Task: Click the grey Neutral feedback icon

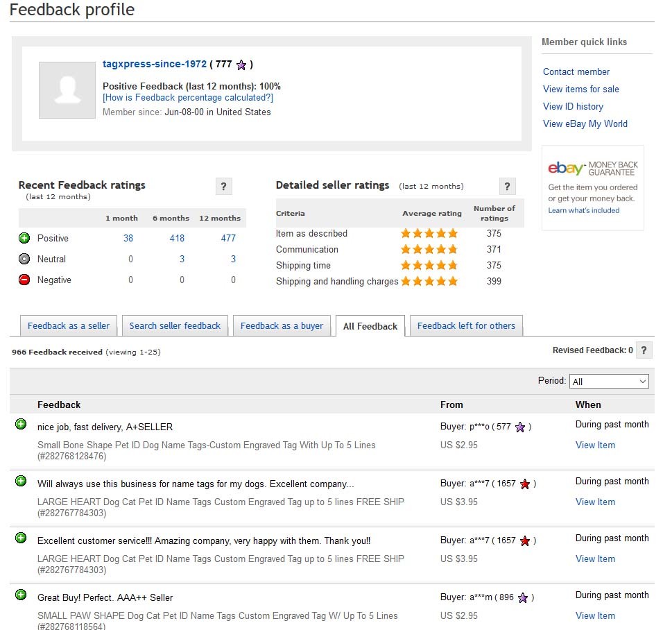Action: 24,259
